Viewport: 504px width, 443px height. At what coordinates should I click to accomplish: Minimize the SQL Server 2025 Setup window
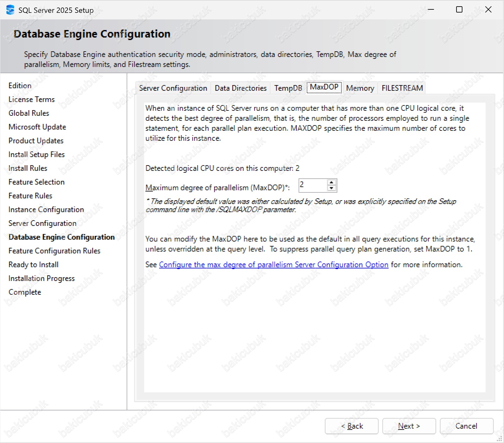pos(431,10)
